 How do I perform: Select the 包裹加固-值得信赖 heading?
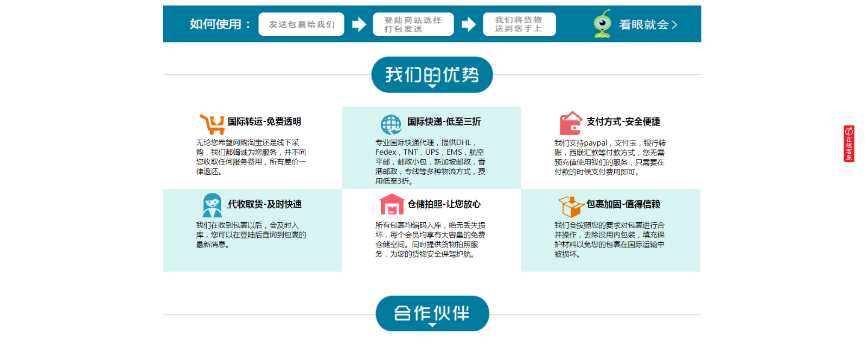pyautogui.click(x=623, y=204)
